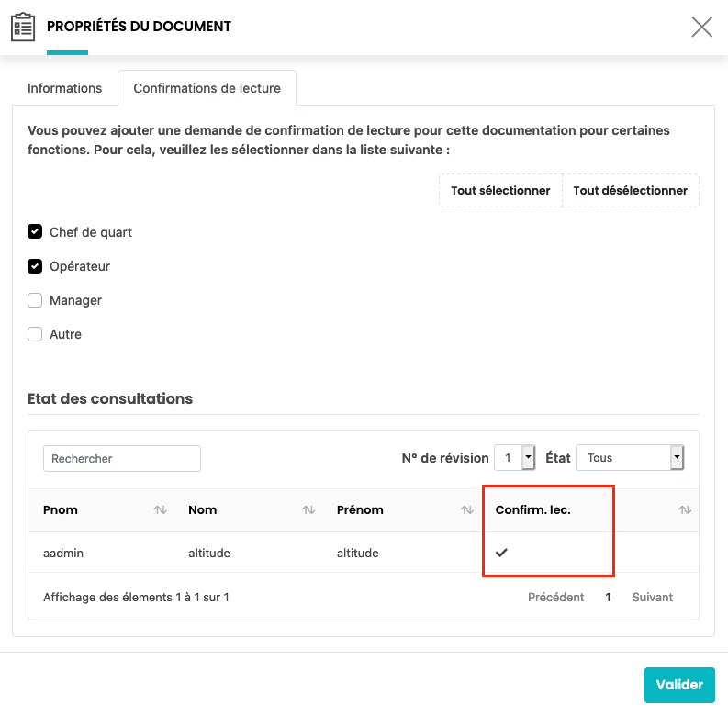
Task: Uncheck the Opérateur checkbox
Action: [x=36, y=266]
